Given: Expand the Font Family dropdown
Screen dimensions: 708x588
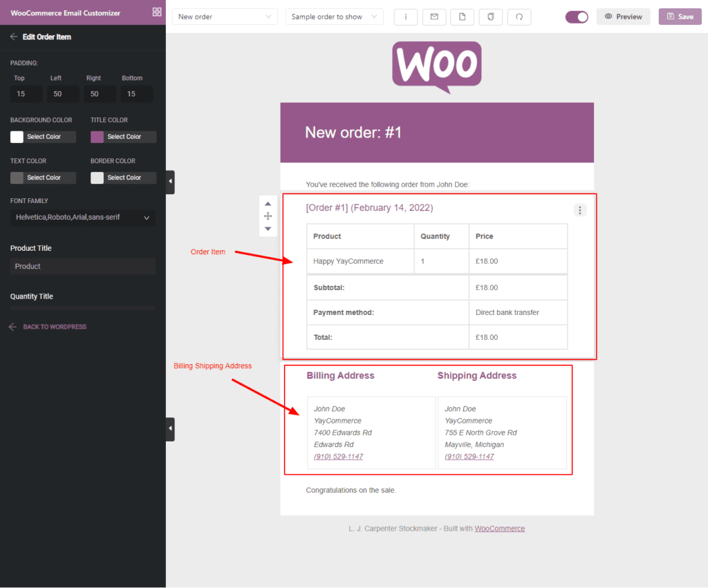Looking at the screenshot, I should point(83,218).
